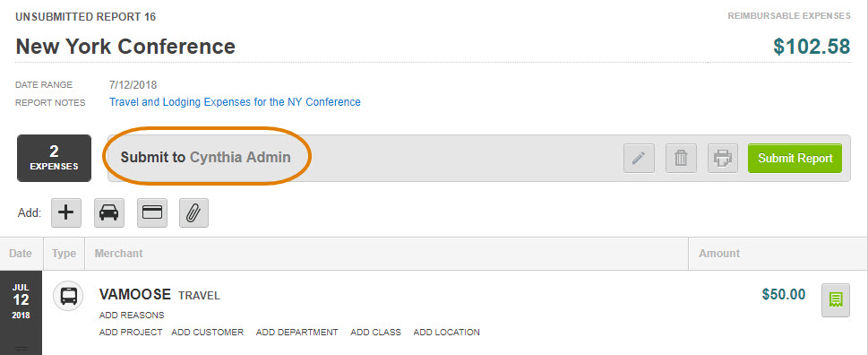Choose ADD PROJECT for Vamoose expense
Image resolution: width=868 pixels, height=355 pixels.
pyautogui.click(x=131, y=333)
